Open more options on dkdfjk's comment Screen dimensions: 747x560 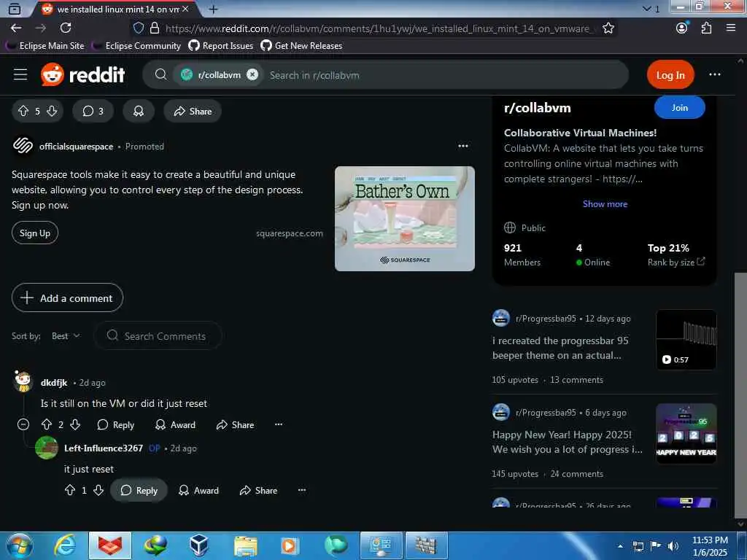click(x=279, y=424)
